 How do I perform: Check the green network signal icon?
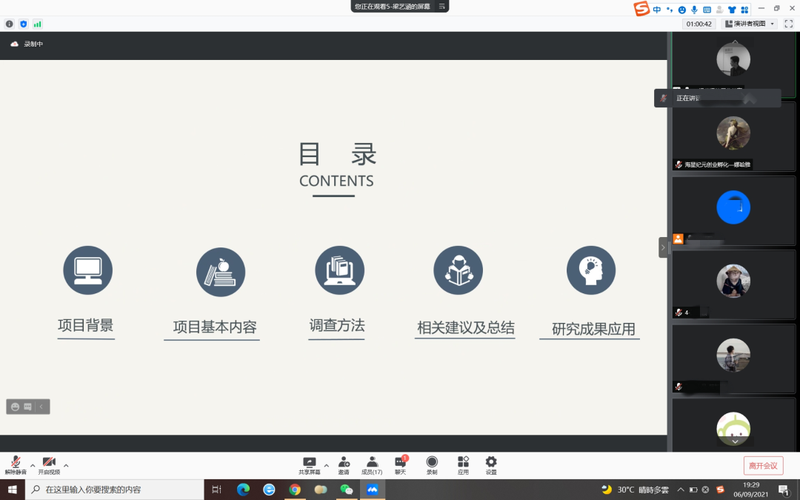pos(37,23)
